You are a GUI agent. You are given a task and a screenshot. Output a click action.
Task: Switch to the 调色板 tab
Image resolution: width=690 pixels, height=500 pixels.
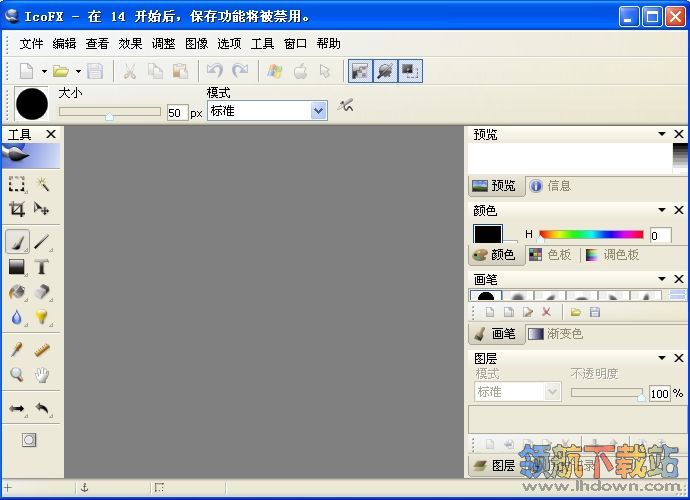tap(613, 254)
